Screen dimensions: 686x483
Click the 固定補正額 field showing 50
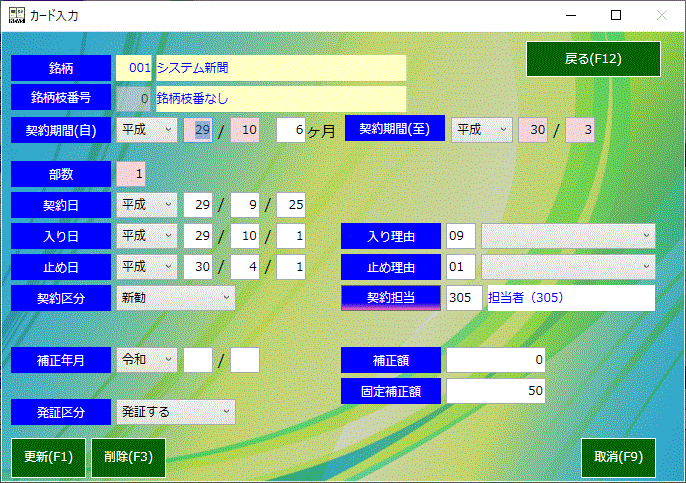[x=496, y=391]
